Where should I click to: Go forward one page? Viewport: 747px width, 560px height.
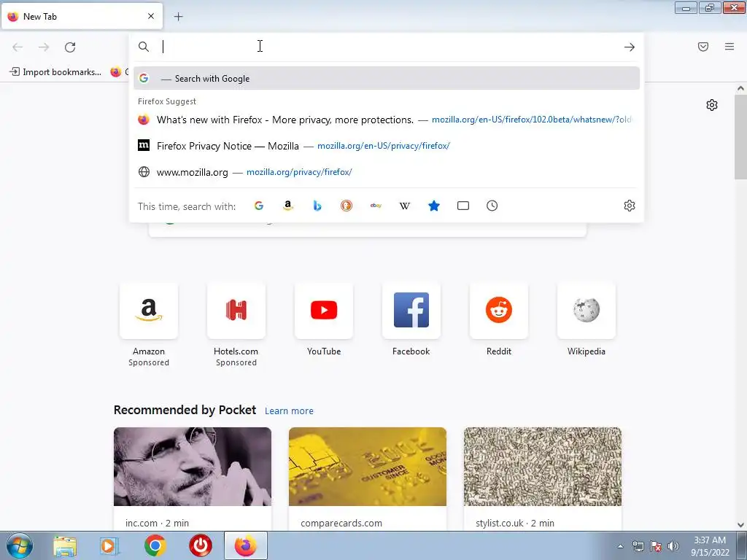[44, 47]
